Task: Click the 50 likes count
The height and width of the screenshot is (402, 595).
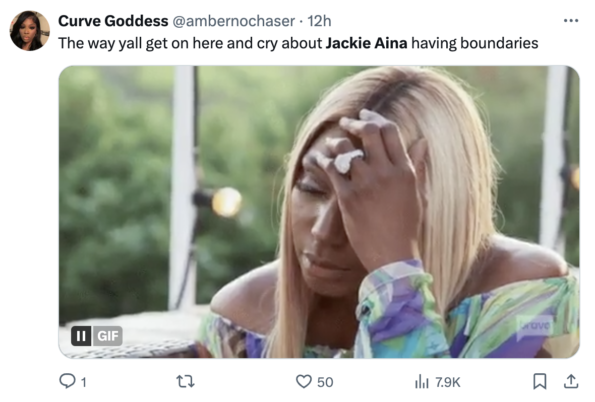Action: tap(325, 382)
